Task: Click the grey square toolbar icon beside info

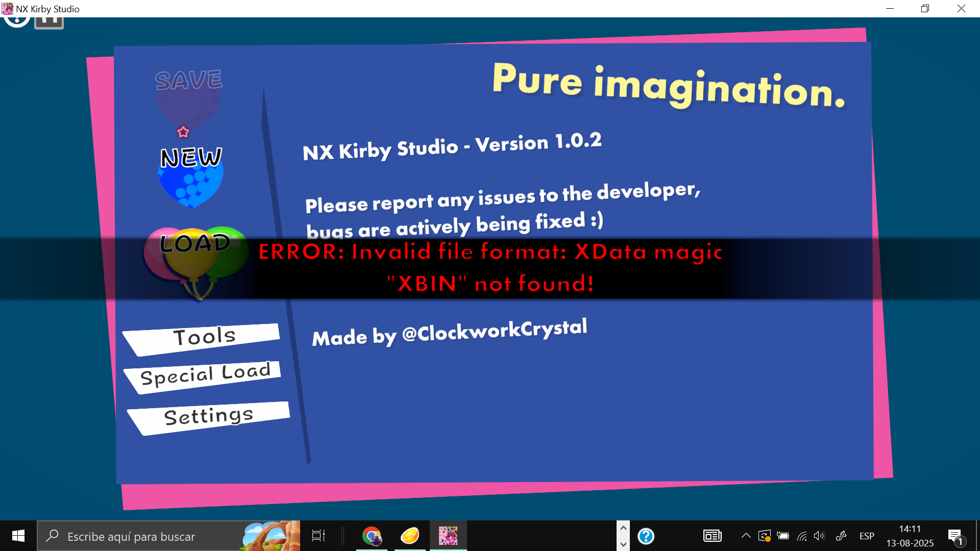Action: pyautogui.click(x=49, y=22)
